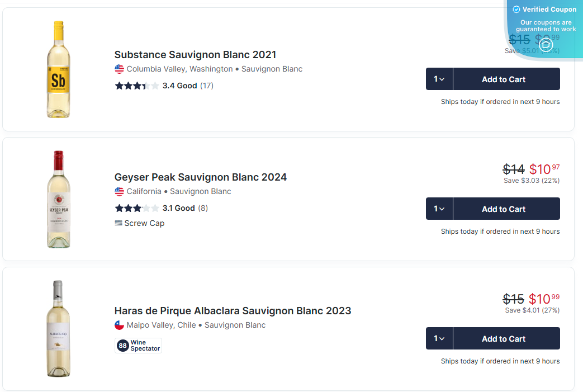Click the Haras de Pirque Albaclara bottle image
The height and width of the screenshot is (392, 583).
tap(58, 329)
